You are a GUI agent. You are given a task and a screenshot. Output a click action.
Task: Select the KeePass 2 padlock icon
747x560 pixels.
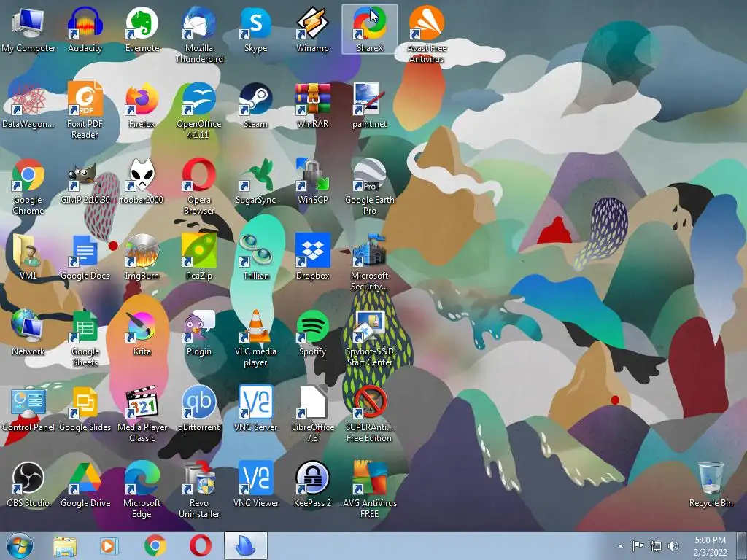[312, 485]
